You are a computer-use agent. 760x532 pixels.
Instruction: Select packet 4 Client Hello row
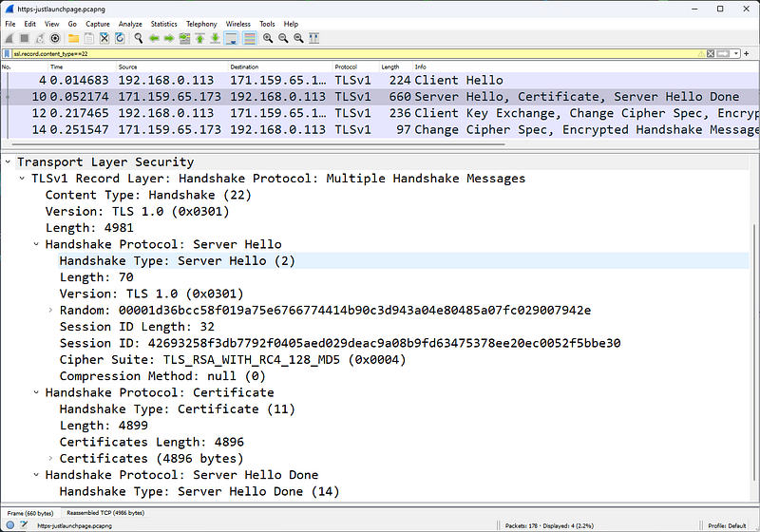coord(380,80)
